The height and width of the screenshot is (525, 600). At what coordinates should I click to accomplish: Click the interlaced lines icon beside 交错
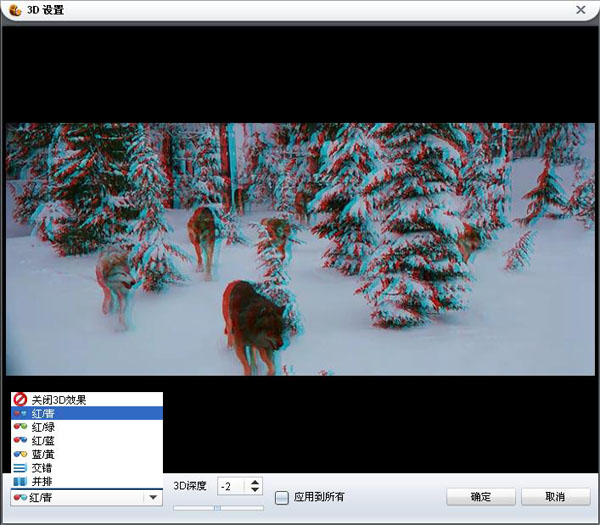coord(20,468)
